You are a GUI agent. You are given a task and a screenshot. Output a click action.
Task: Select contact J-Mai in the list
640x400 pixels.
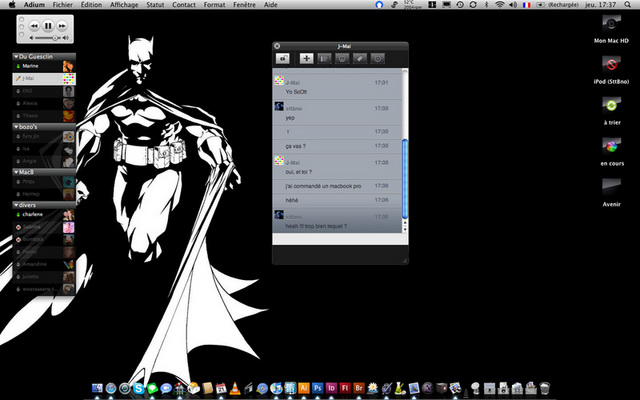tap(44, 79)
